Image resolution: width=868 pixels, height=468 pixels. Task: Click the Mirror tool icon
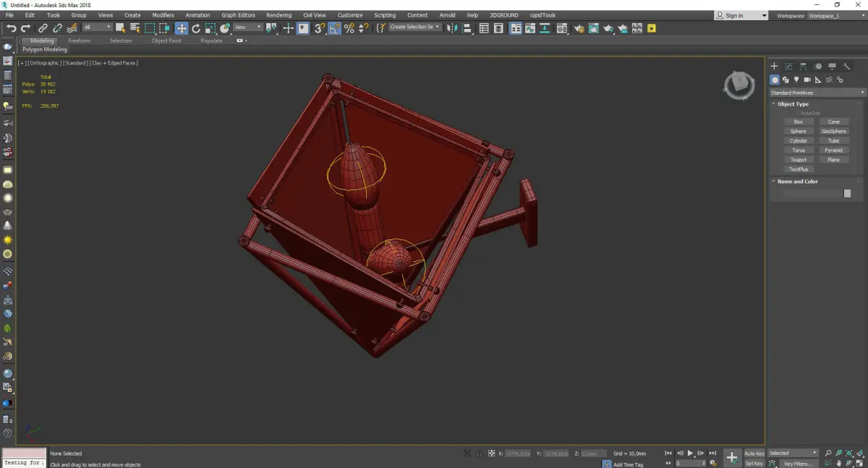coord(451,28)
